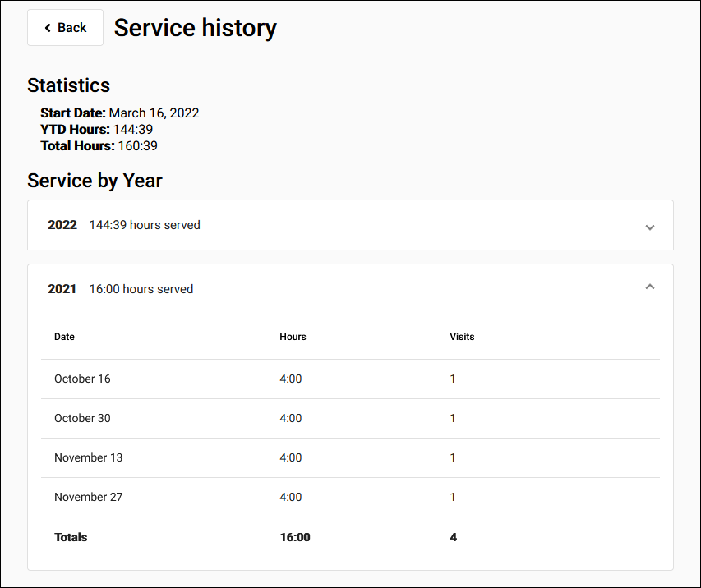
Task: Click the 2021 collapse arrow icon
Action: click(x=650, y=287)
